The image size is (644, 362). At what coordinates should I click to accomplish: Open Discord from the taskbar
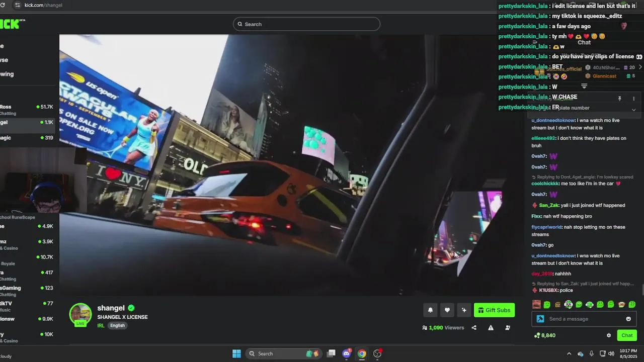(347, 353)
